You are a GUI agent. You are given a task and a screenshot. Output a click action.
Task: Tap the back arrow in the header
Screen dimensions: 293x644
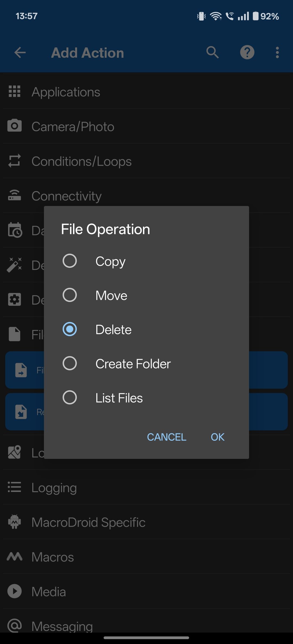[x=20, y=53]
